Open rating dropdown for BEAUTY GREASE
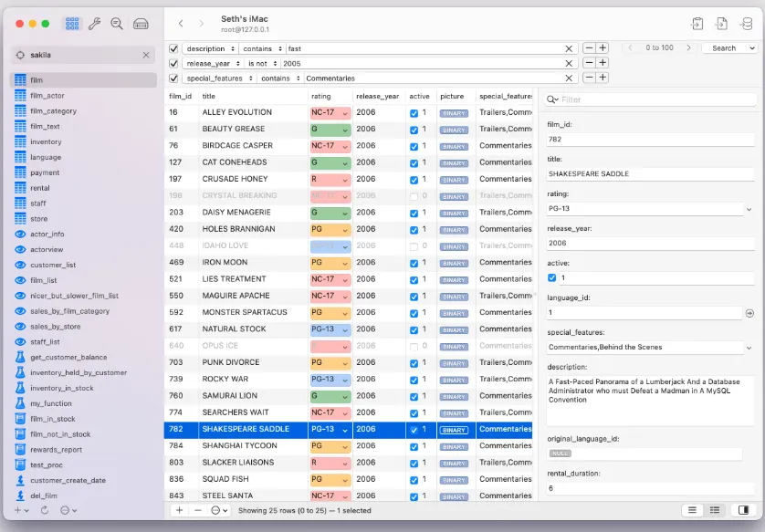This screenshot has width=765, height=532. (x=345, y=130)
